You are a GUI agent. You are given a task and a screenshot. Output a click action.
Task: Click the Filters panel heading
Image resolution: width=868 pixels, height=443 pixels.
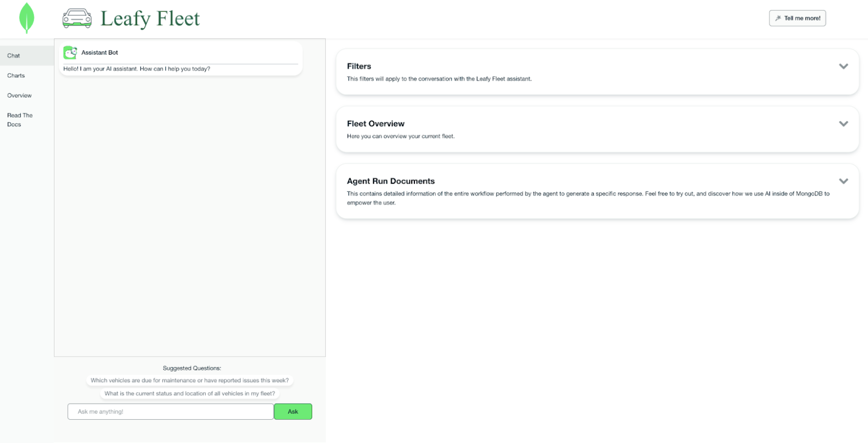coord(359,66)
